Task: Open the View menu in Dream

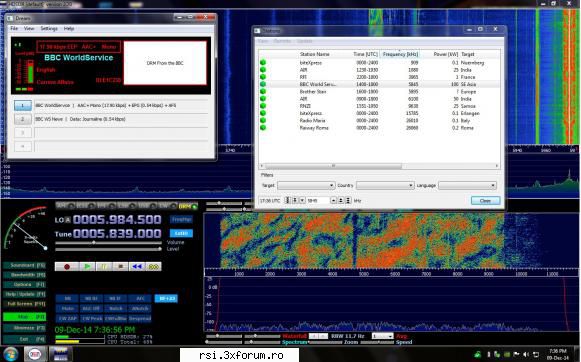Action: coord(29,29)
